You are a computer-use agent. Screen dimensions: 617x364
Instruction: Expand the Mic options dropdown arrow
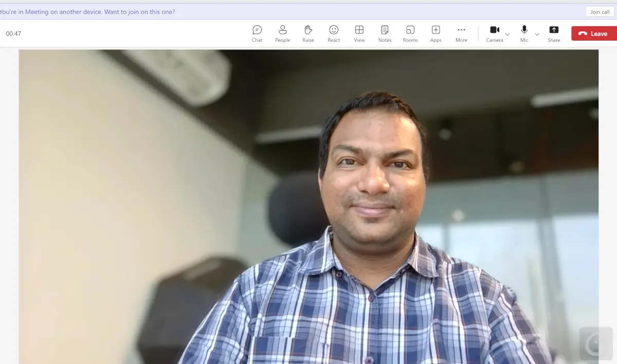pos(537,34)
